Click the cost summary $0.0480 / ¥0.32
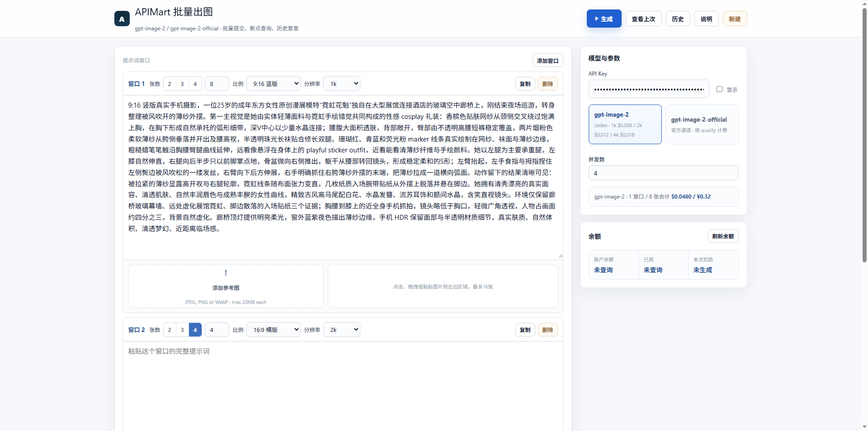The width and height of the screenshot is (868, 431). pos(691,197)
